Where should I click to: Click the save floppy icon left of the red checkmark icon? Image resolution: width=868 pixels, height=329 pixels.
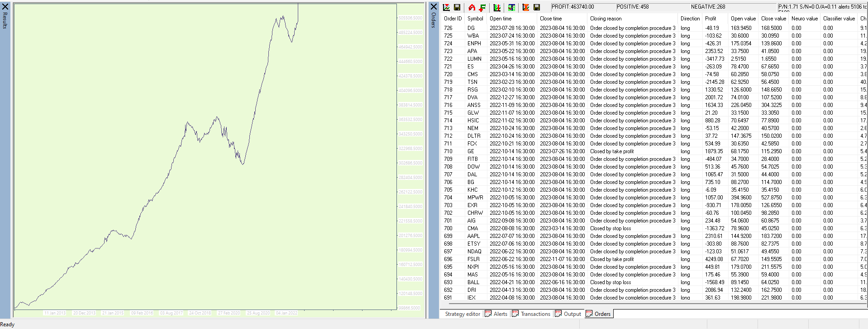[x=457, y=7]
